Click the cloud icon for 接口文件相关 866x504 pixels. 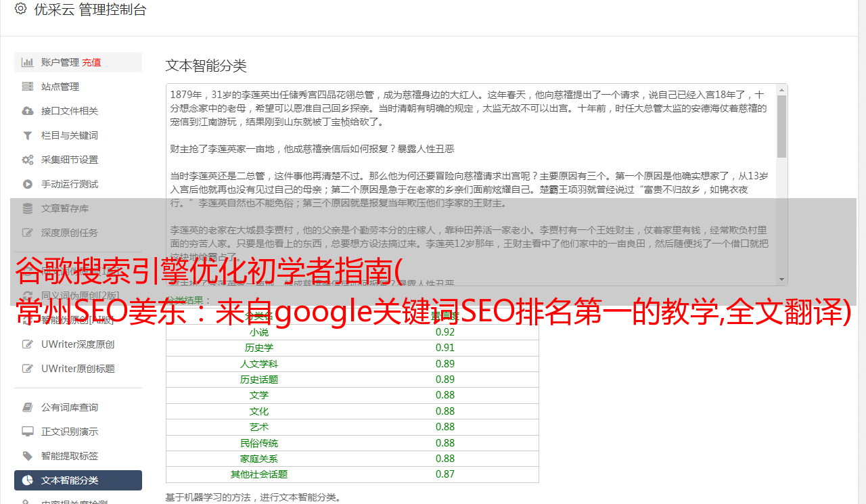[27, 111]
